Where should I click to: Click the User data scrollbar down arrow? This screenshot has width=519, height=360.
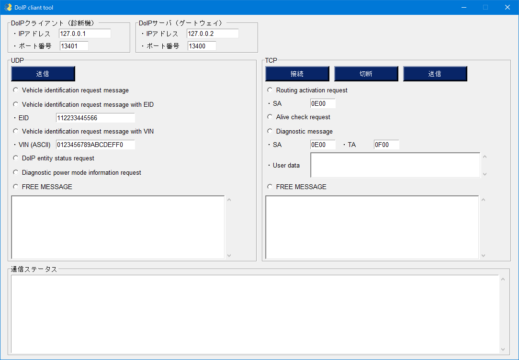485,174
